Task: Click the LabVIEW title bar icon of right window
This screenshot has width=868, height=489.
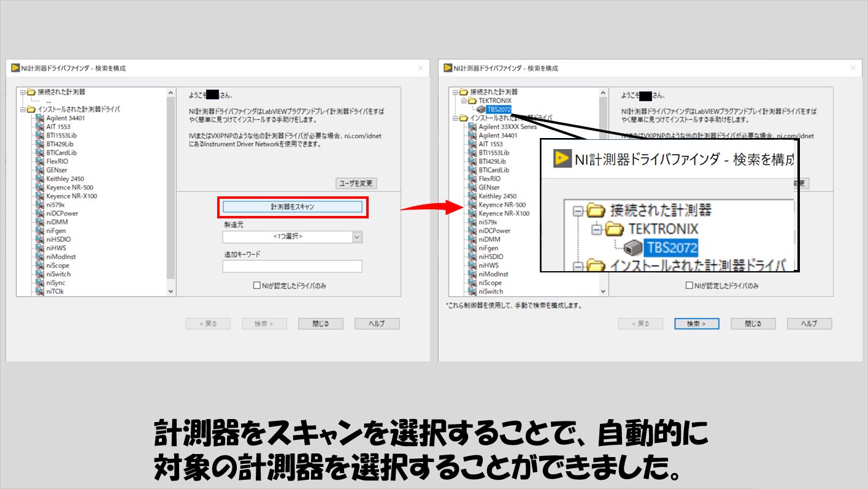Action: click(x=448, y=67)
